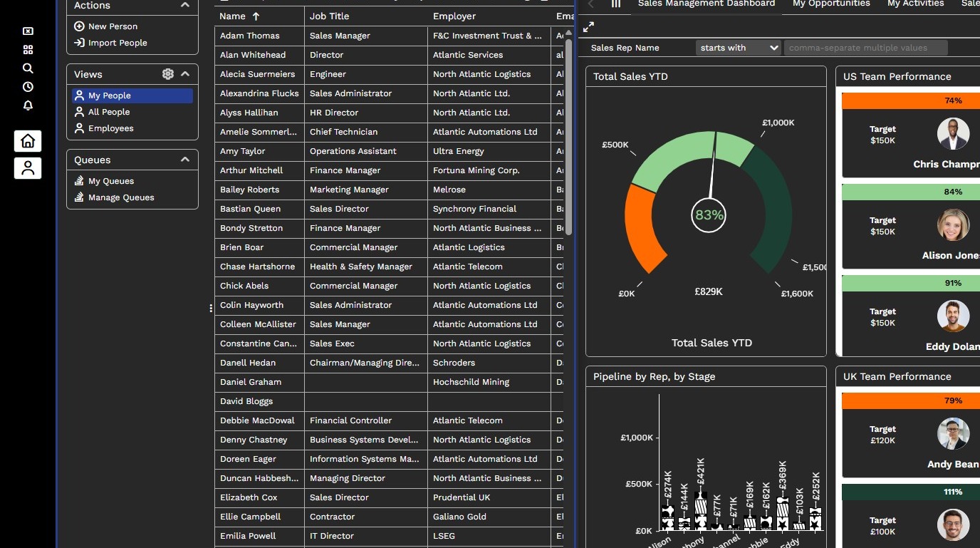Switch to My Opportunities tab
The image size is (980, 548).
[x=831, y=4]
